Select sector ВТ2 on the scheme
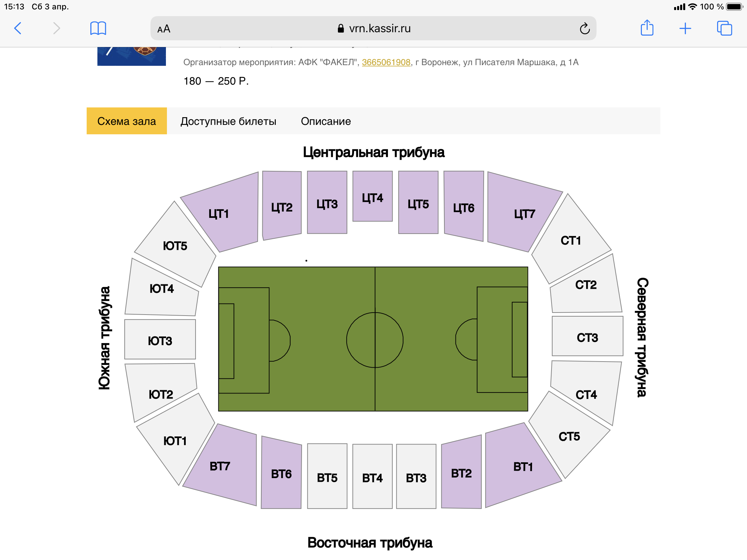Image resolution: width=747 pixels, height=560 pixels. click(x=461, y=473)
